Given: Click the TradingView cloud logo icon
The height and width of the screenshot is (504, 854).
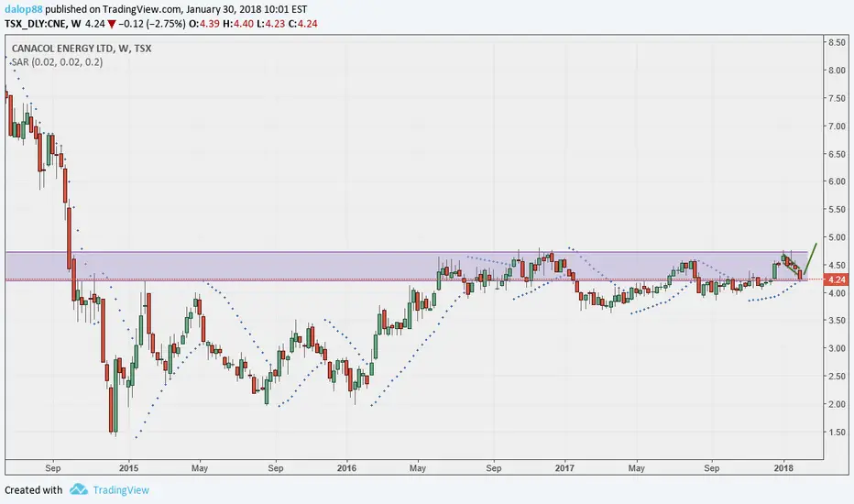Looking at the screenshot, I should click(x=79, y=489).
